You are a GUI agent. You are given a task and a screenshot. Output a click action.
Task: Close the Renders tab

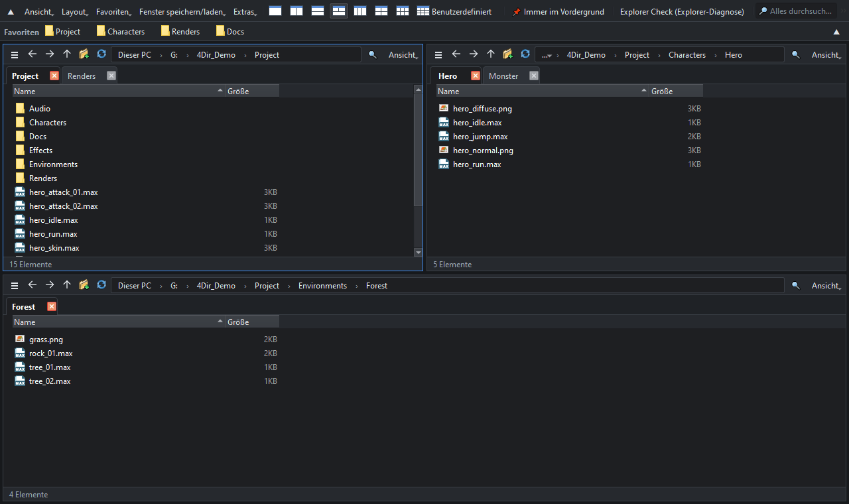[x=111, y=76]
